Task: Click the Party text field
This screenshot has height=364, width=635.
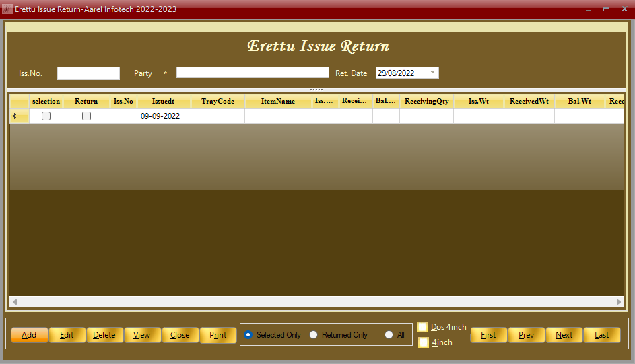Action: [253, 73]
